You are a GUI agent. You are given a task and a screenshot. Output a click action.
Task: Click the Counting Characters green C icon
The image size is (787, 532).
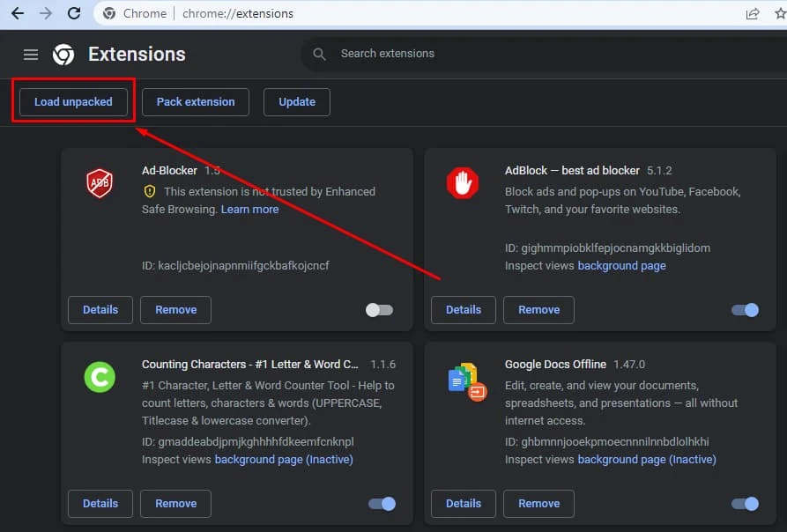point(100,377)
